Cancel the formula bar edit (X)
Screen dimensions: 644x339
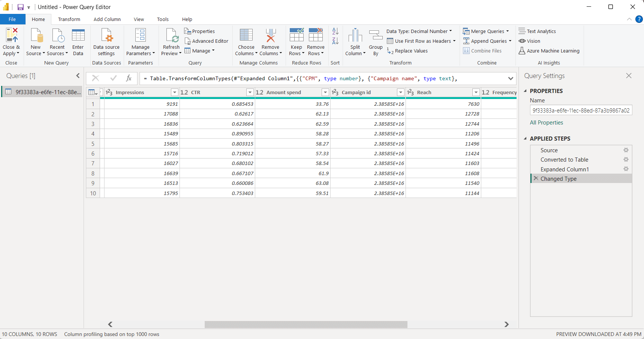click(96, 78)
